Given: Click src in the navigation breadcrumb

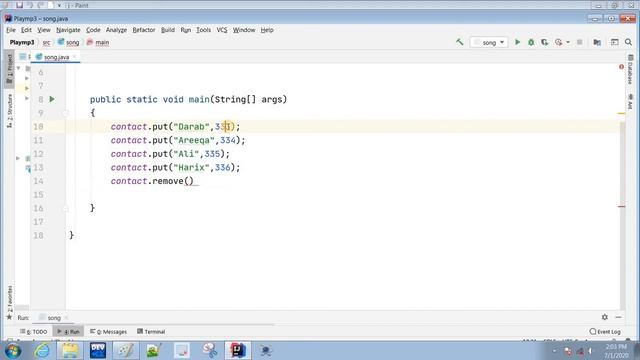Looking at the screenshot, I should point(46,42).
